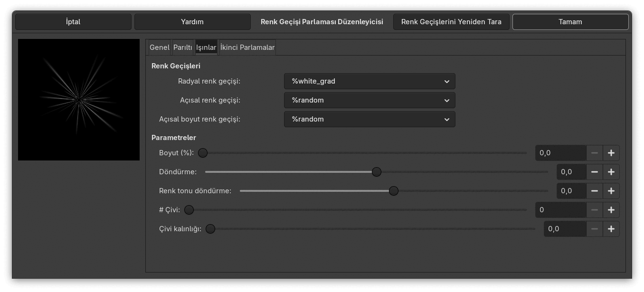Click the Açısal boyut renk geçişi label
Image resolution: width=644 pixels, height=292 pixels.
199,119
